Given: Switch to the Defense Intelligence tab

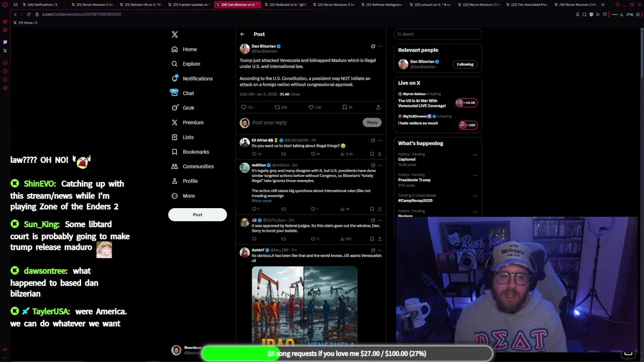Looking at the screenshot, I should point(383,5).
